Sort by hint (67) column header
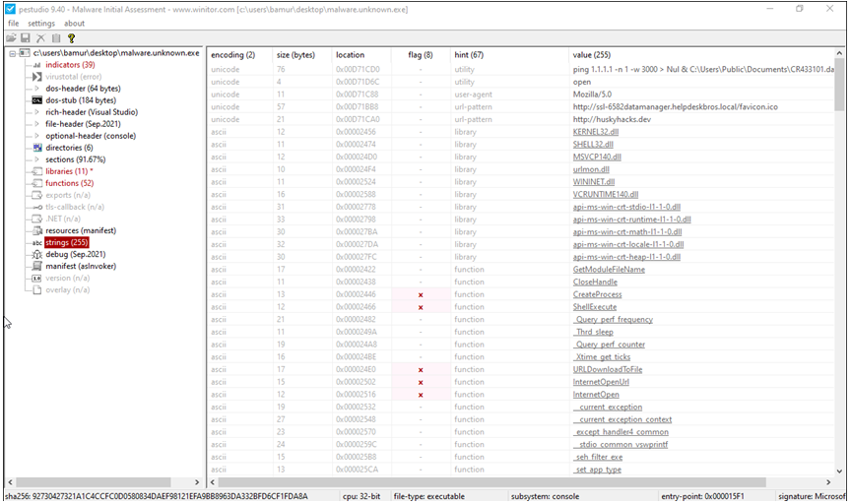The height and width of the screenshot is (504, 851). click(469, 55)
